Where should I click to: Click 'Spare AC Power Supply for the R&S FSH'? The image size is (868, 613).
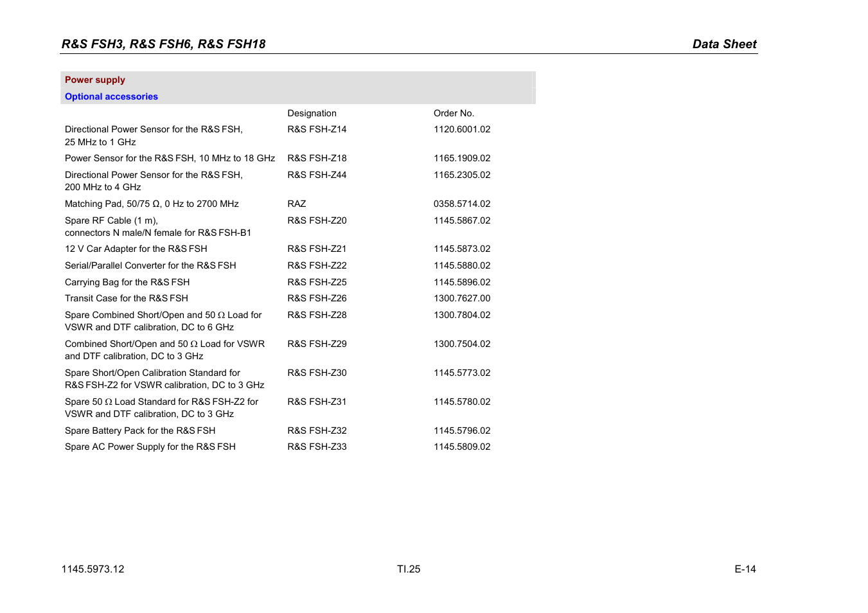coord(150,447)
